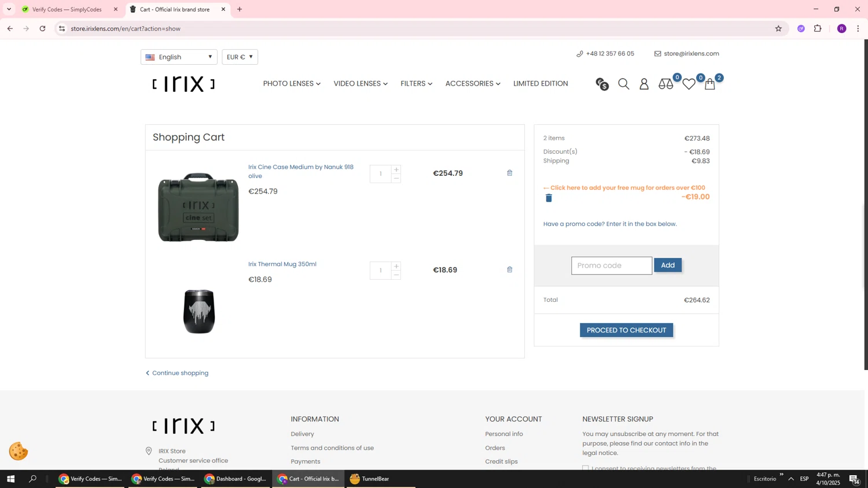
Task: Tick the newsletter consent checkbox
Action: tap(586, 468)
